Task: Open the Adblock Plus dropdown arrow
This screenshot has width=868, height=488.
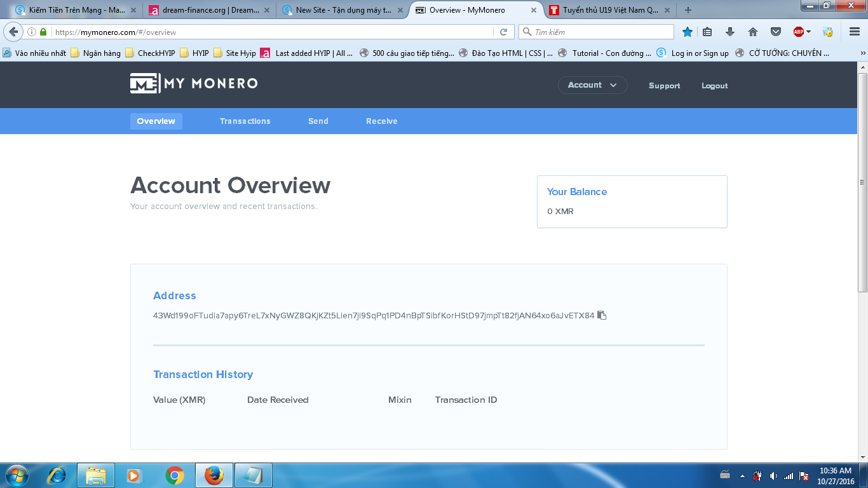Action: coord(808,32)
